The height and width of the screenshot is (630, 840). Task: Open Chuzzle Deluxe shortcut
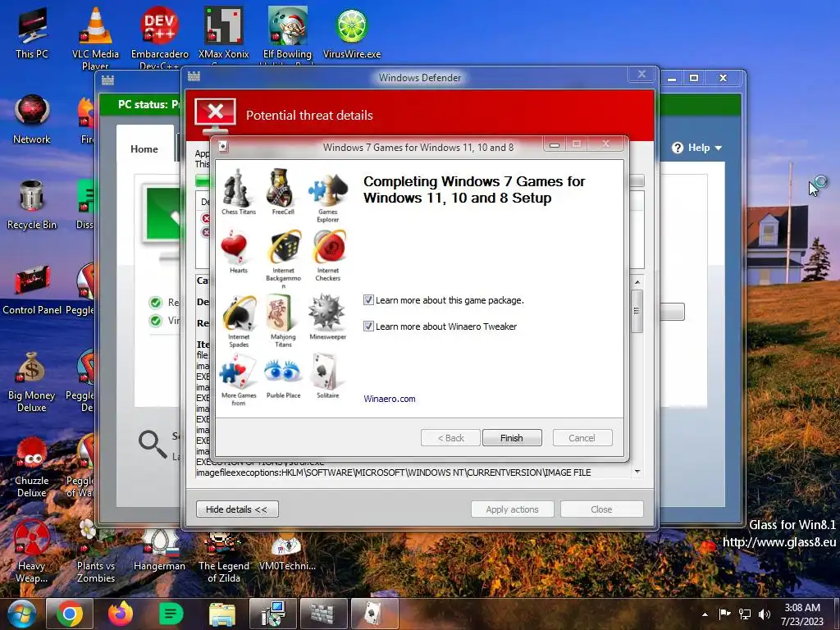32,467
